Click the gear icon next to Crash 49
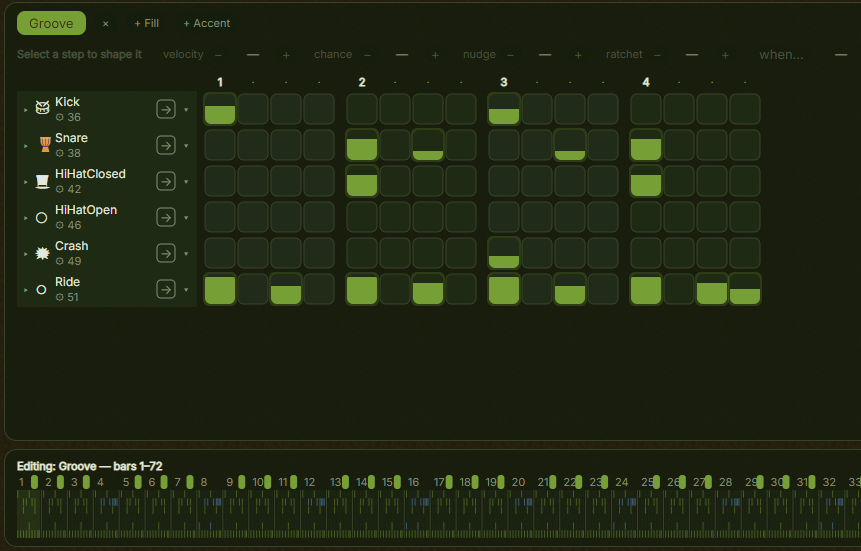 [x=60, y=261]
